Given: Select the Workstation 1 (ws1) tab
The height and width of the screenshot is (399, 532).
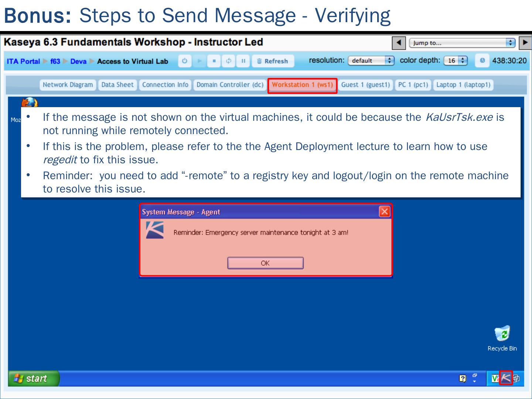Looking at the screenshot, I should pos(303,85).
